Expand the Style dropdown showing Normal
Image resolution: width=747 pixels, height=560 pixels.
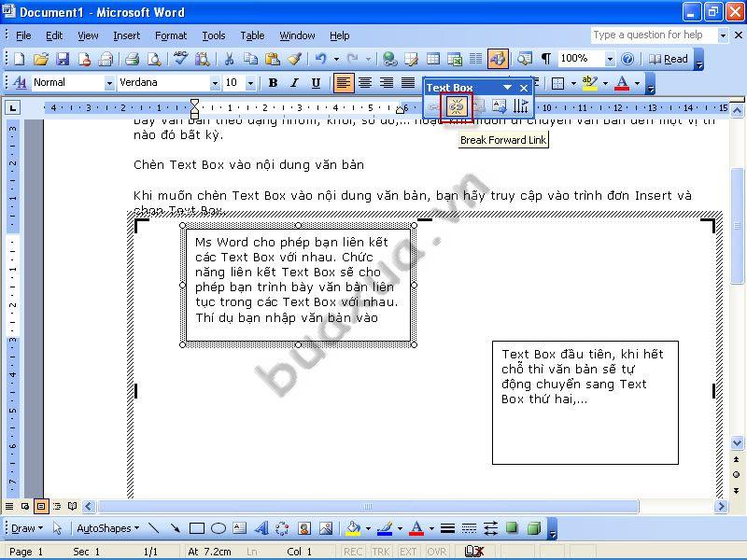pyautogui.click(x=109, y=83)
